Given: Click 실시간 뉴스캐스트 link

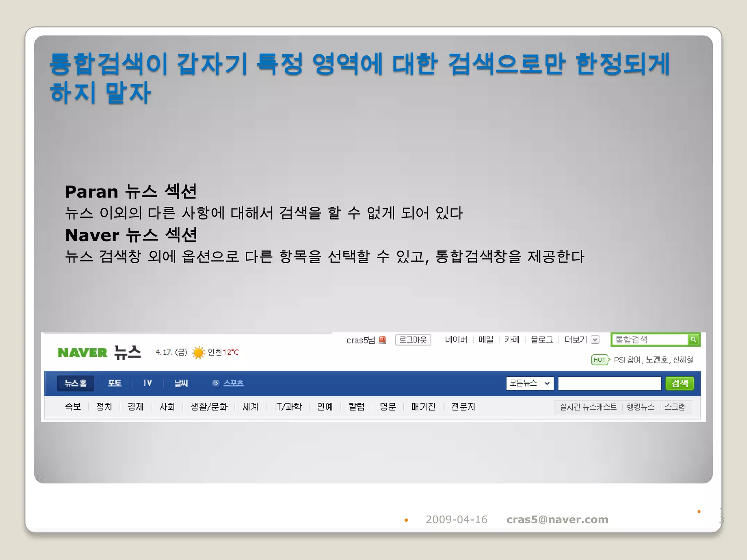Looking at the screenshot, I should click(588, 407).
